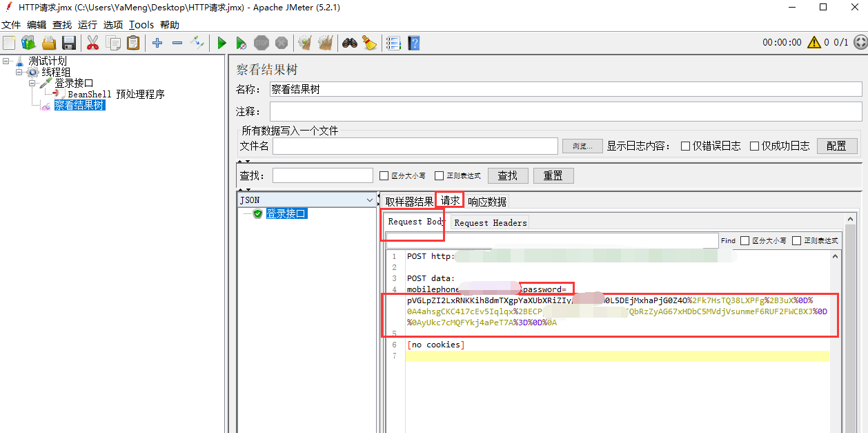Collapse the 线程组 tree node
This screenshot has height=433, width=868.
[19, 72]
